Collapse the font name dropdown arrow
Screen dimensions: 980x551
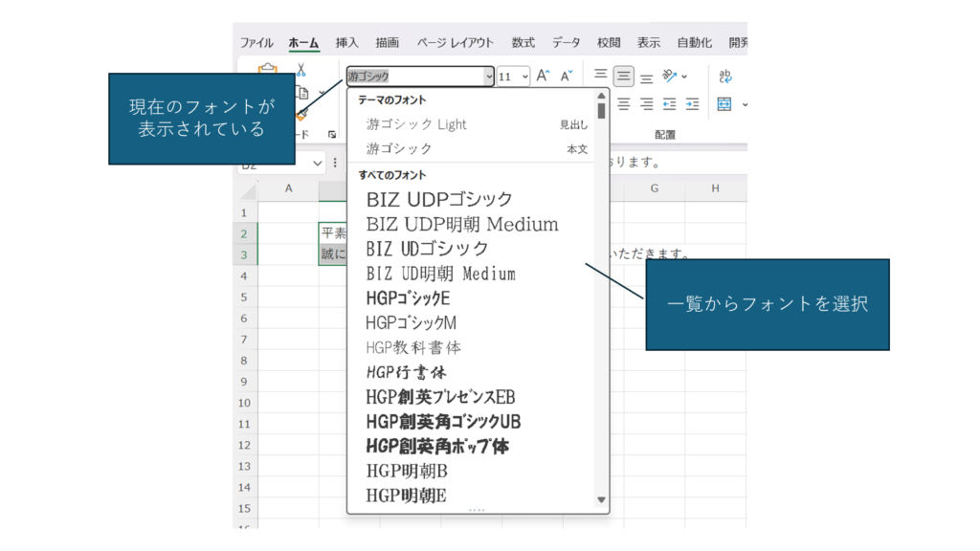pos(489,77)
